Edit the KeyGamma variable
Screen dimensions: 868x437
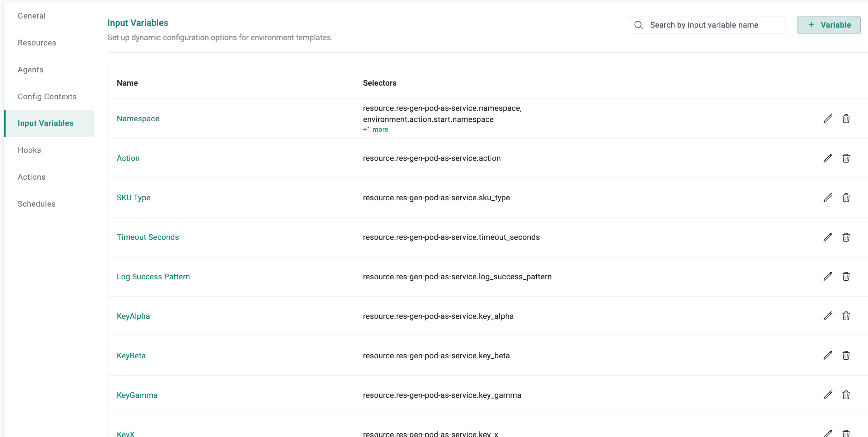point(827,395)
